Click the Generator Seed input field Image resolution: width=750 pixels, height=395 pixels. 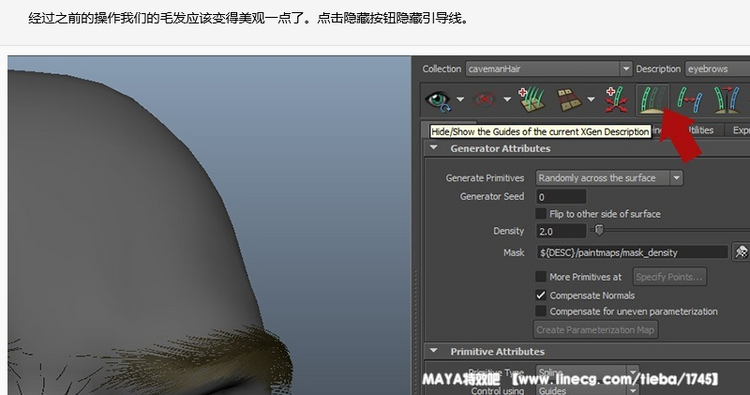tap(561, 197)
